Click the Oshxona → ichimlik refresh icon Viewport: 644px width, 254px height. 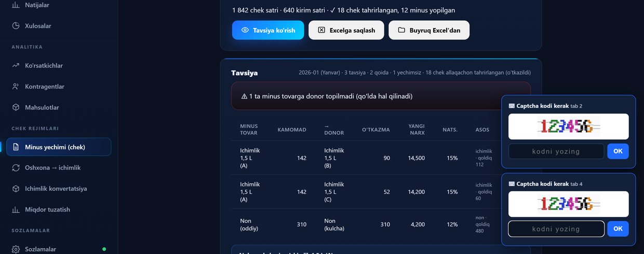tap(16, 167)
